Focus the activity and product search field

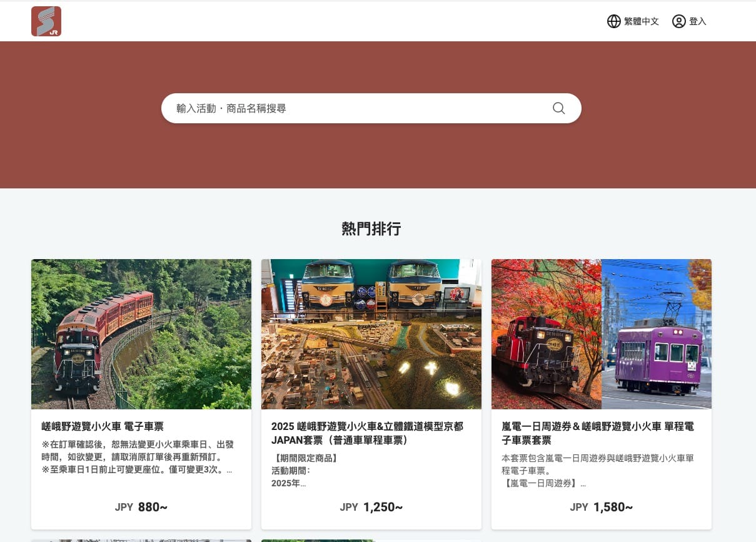pos(356,108)
